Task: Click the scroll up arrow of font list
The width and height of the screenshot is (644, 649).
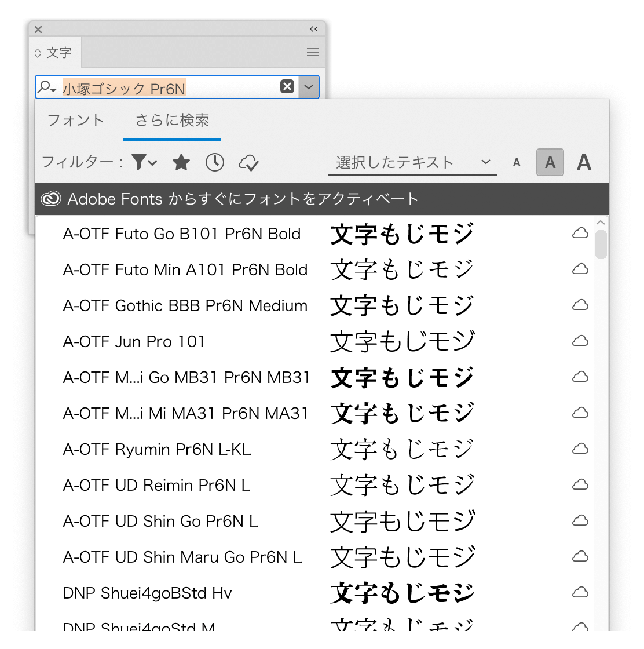Action: tap(601, 223)
